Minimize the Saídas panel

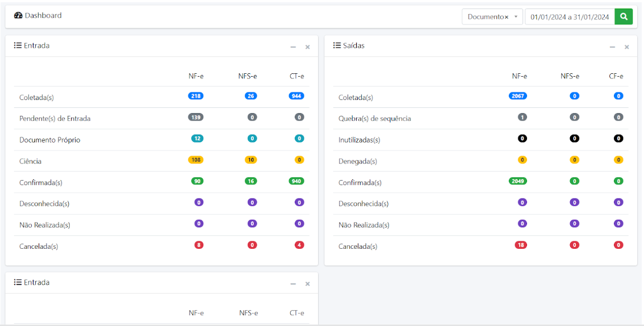point(612,47)
